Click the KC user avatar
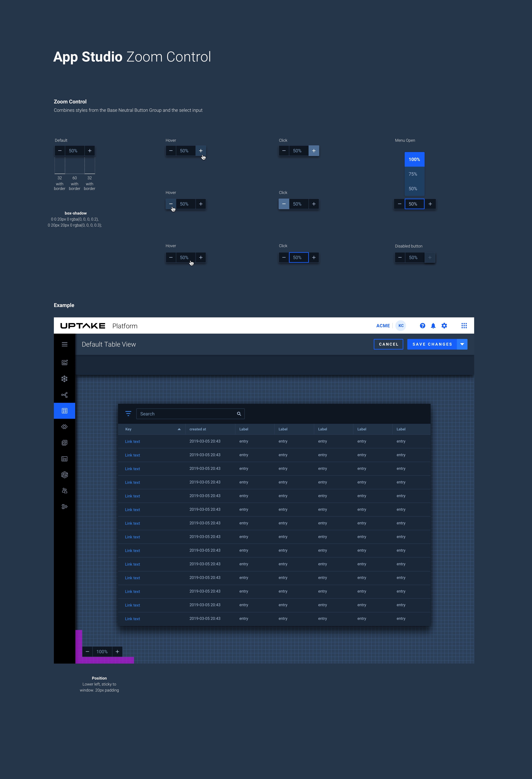The height and width of the screenshot is (779, 532). (401, 326)
